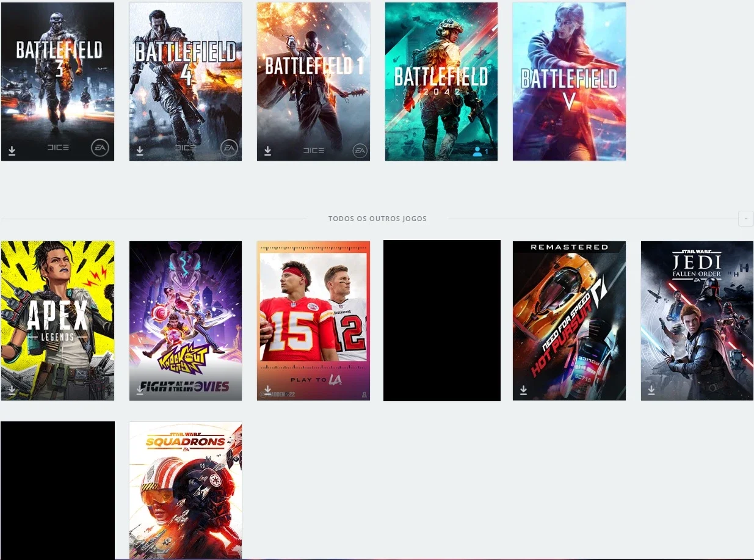Click the download arrow on Knockout City tile
754x560 pixels.
[140, 390]
